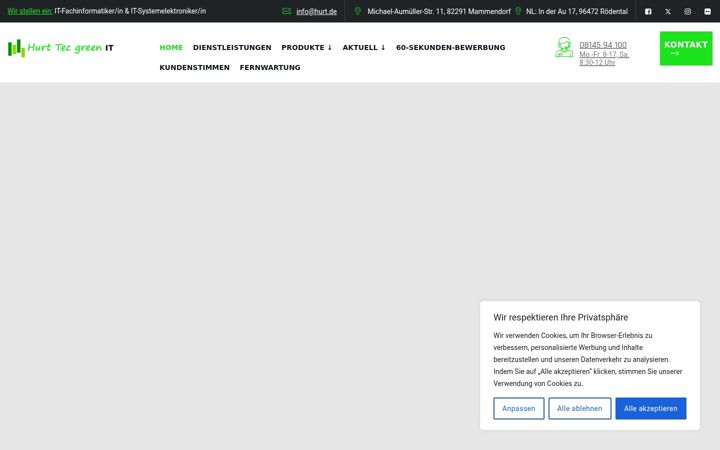Click the Rödental location pin icon
Image resolution: width=720 pixels, height=450 pixels.
point(518,11)
